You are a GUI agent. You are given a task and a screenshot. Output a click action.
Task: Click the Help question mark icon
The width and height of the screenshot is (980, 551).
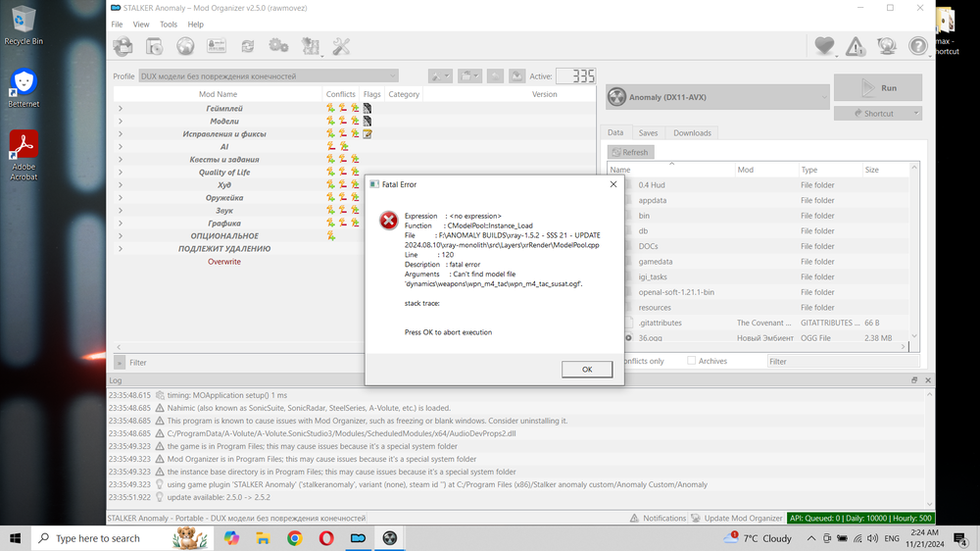click(917, 46)
